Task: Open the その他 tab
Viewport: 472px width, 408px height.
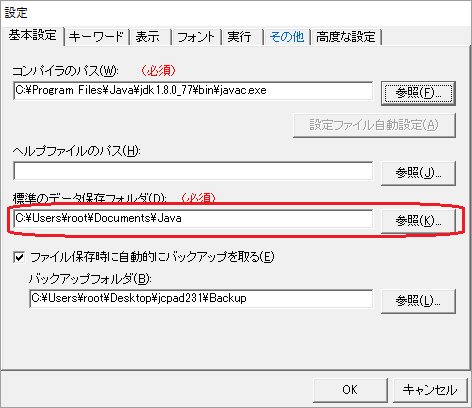Action: pyautogui.click(x=287, y=36)
